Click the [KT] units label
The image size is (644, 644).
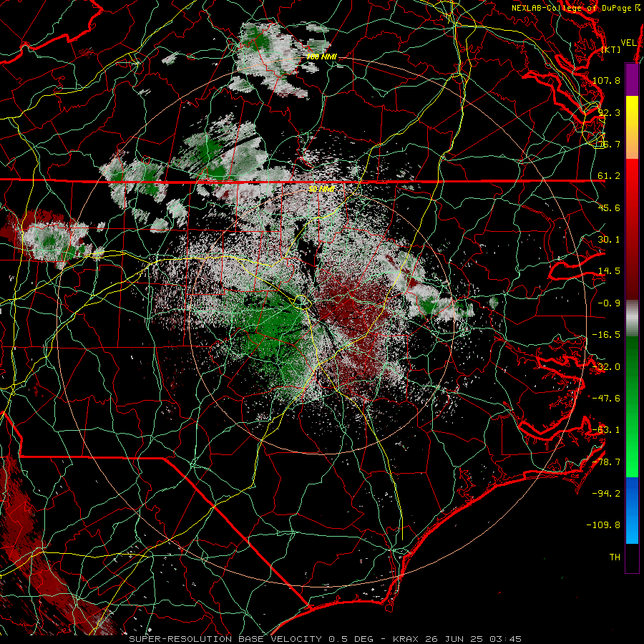coord(611,49)
